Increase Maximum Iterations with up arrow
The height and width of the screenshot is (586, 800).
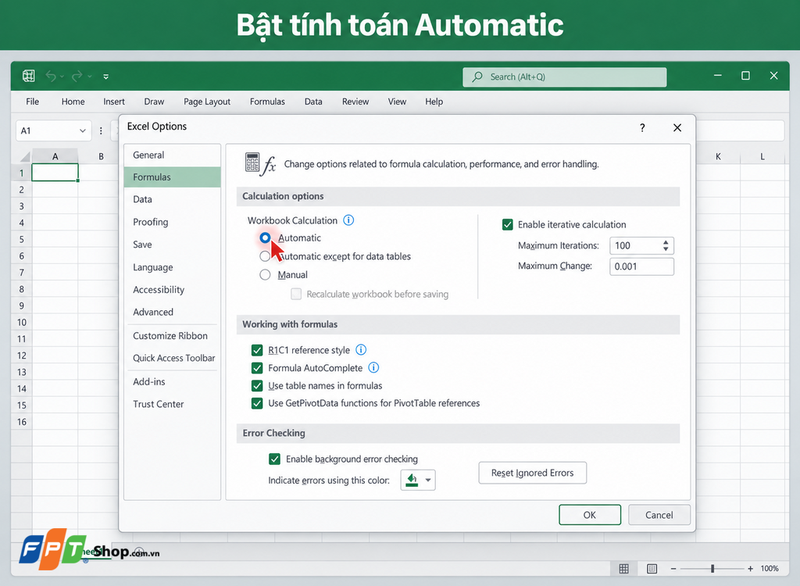tap(666, 242)
